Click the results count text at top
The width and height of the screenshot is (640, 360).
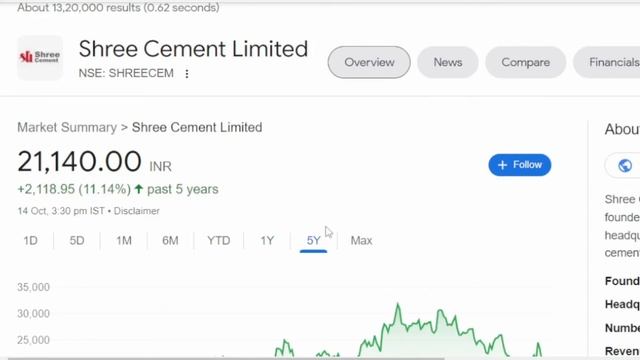tap(118, 7)
